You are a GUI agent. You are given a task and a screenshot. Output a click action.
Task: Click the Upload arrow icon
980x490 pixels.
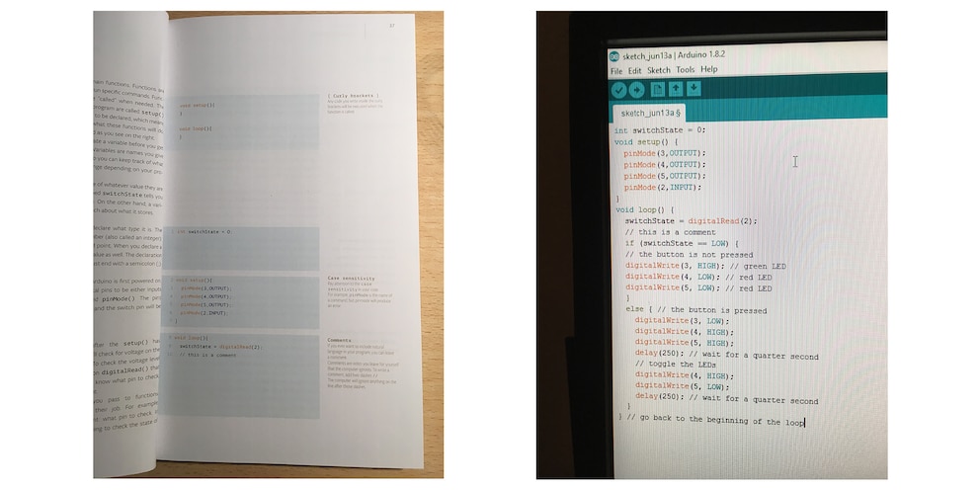pos(637,90)
